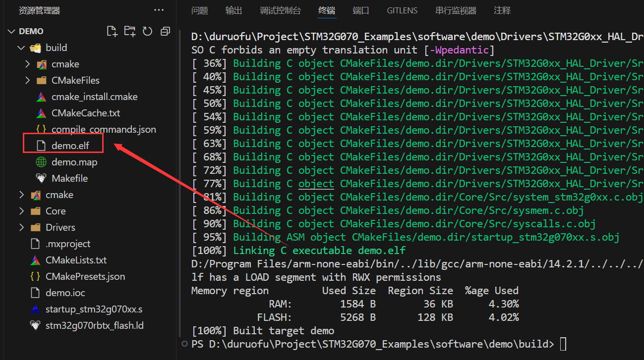
Task: Open CMakePresets.json file
Action: point(85,276)
